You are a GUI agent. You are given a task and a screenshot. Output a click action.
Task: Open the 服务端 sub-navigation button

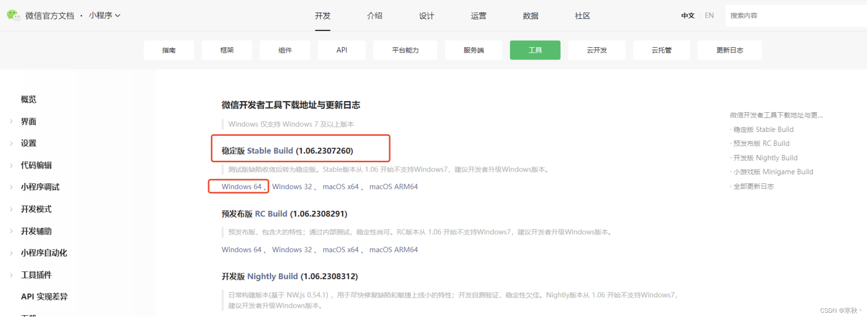coord(474,50)
